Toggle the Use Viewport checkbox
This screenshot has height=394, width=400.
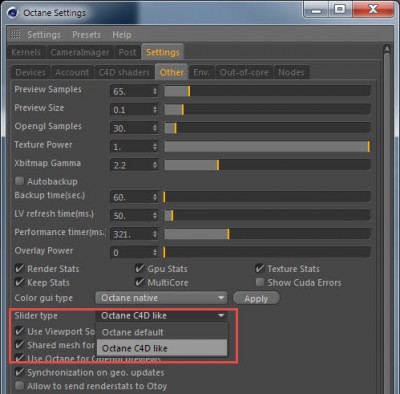20,331
